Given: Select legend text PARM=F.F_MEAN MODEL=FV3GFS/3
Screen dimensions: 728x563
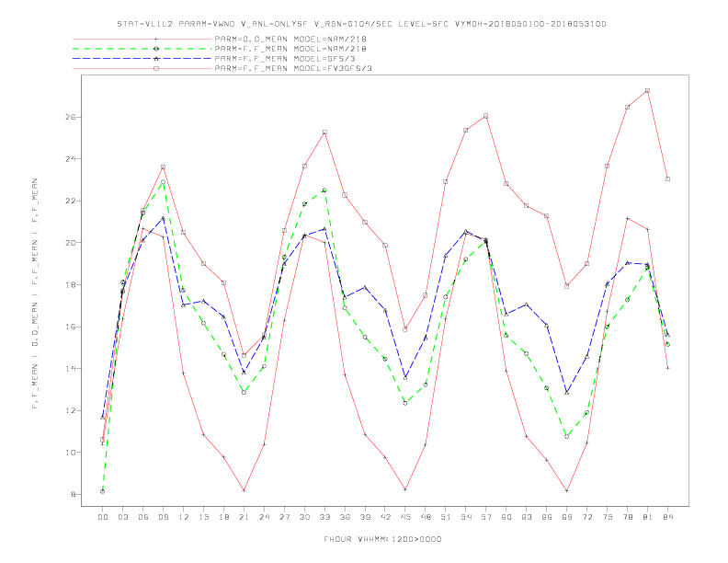Looking at the screenshot, I should click(x=293, y=68).
